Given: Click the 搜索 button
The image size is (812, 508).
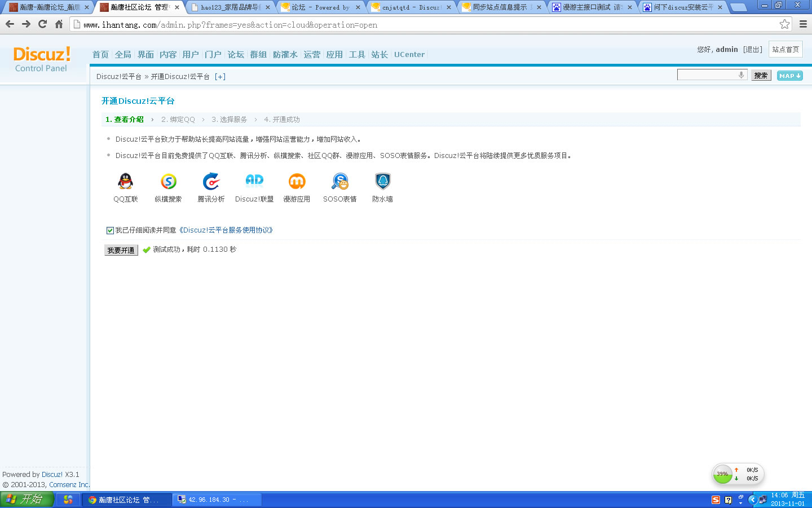Looking at the screenshot, I should (761, 76).
